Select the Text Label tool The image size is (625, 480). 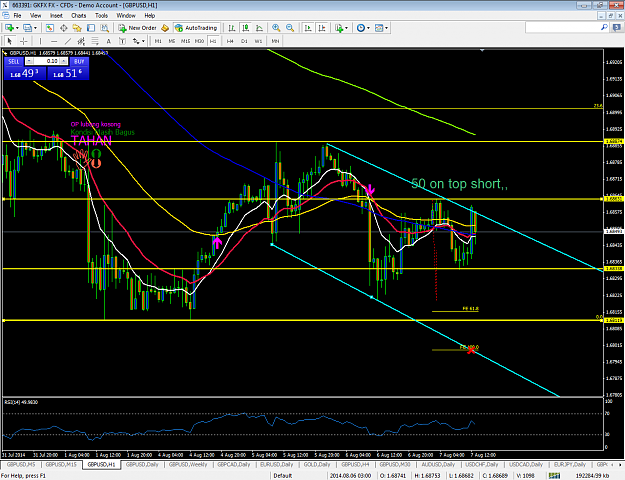[x=122, y=41]
